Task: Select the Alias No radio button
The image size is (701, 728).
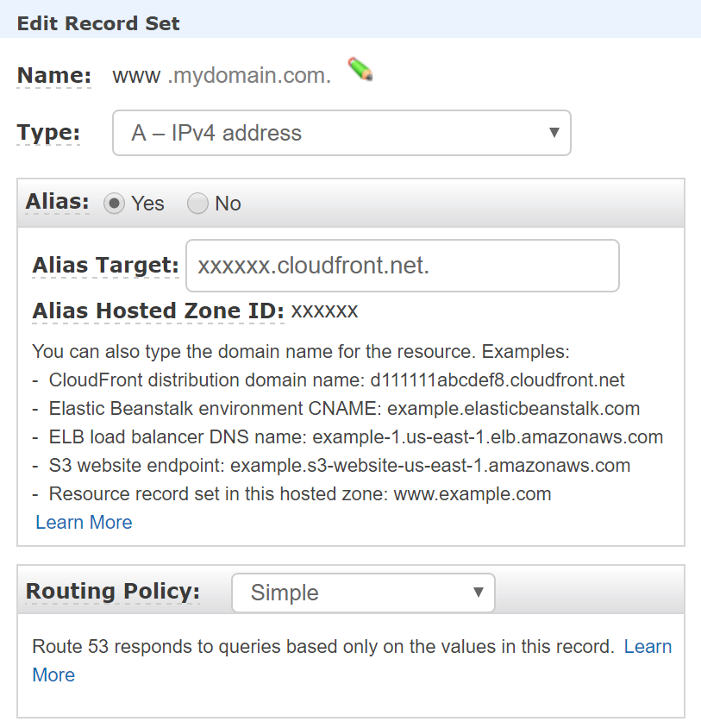Action: pyautogui.click(x=197, y=204)
